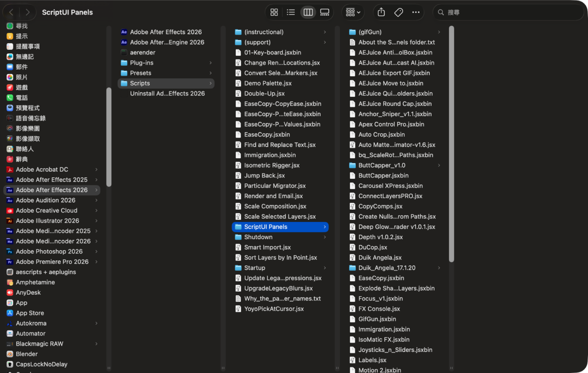Image resolution: width=588 pixels, height=373 pixels.
Task: Expand the (instructional) folder chevron
Action: pyautogui.click(x=325, y=32)
